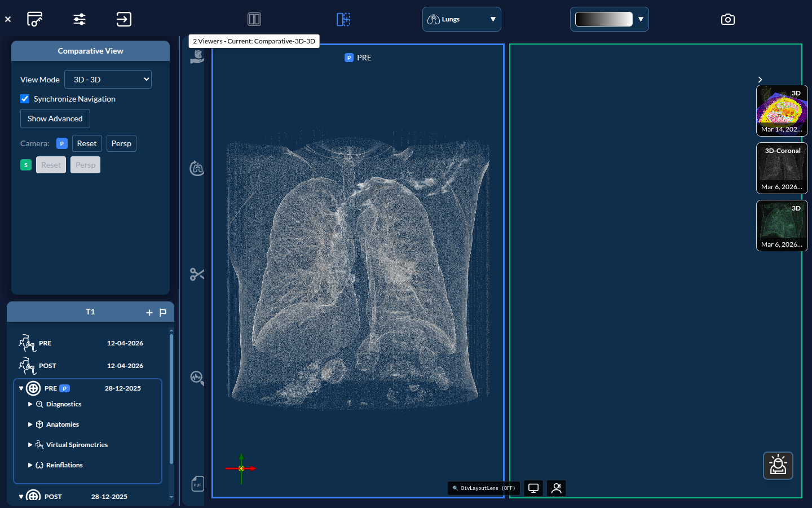The image size is (812, 508).
Task: Open the PDF report icon
Action: pyautogui.click(x=197, y=484)
